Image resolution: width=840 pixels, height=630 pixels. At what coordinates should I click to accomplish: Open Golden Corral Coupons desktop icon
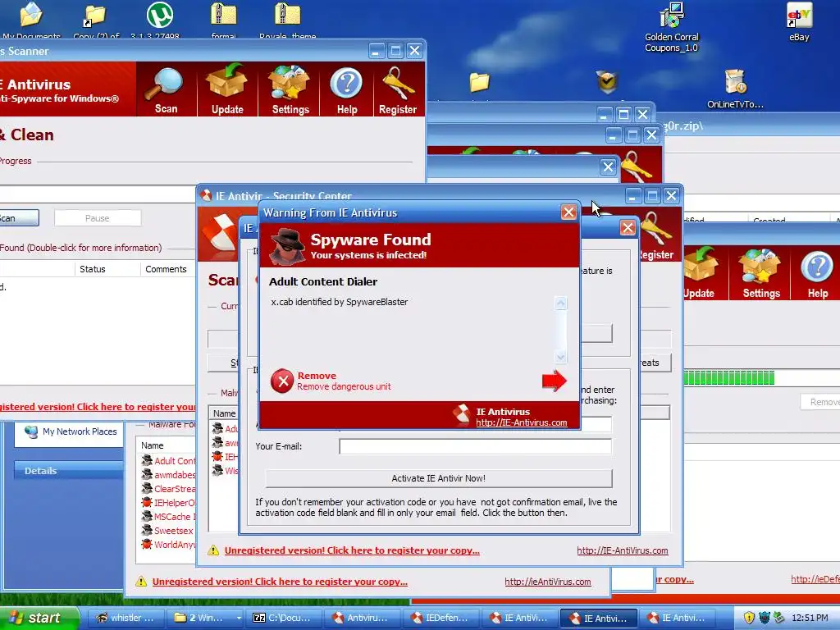pyautogui.click(x=672, y=27)
